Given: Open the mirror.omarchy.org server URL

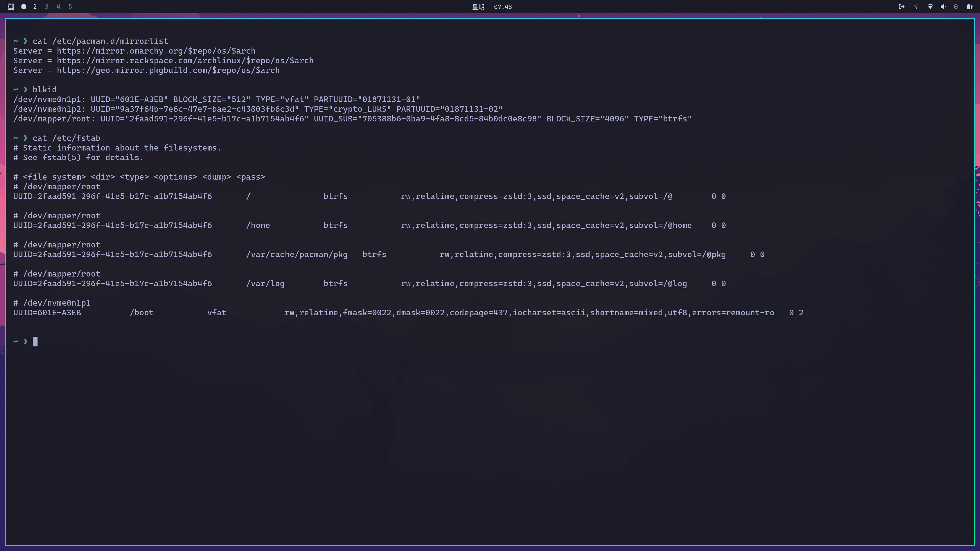Looking at the screenshot, I should click(156, 51).
